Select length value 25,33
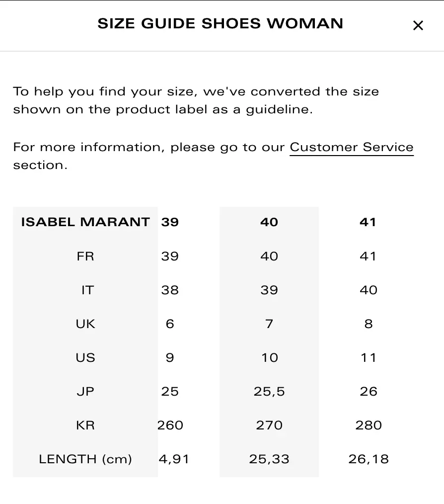The image size is (444, 504). 269,459
